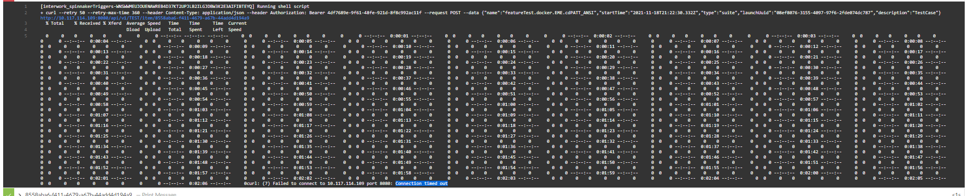Click the % Total column header

coord(54,23)
